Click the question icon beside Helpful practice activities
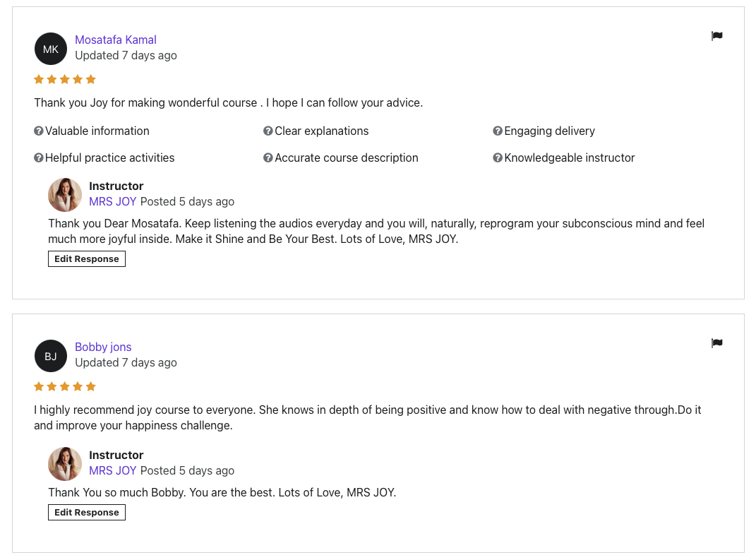756x560 pixels. [39, 157]
